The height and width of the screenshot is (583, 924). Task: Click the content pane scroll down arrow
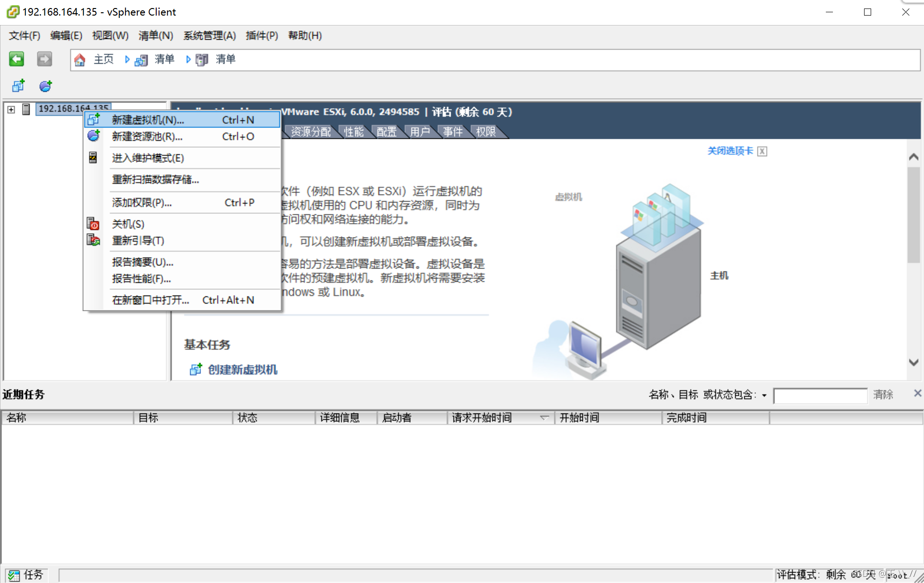pyautogui.click(x=914, y=362)
